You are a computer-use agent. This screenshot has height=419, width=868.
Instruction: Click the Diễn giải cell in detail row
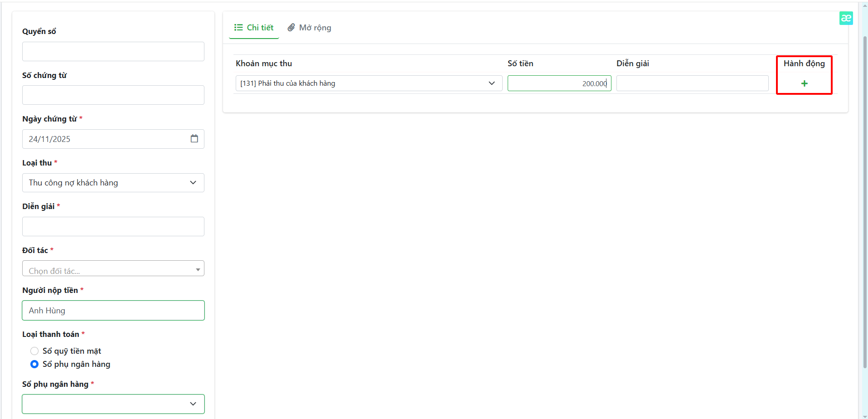(x=692, y=83)
